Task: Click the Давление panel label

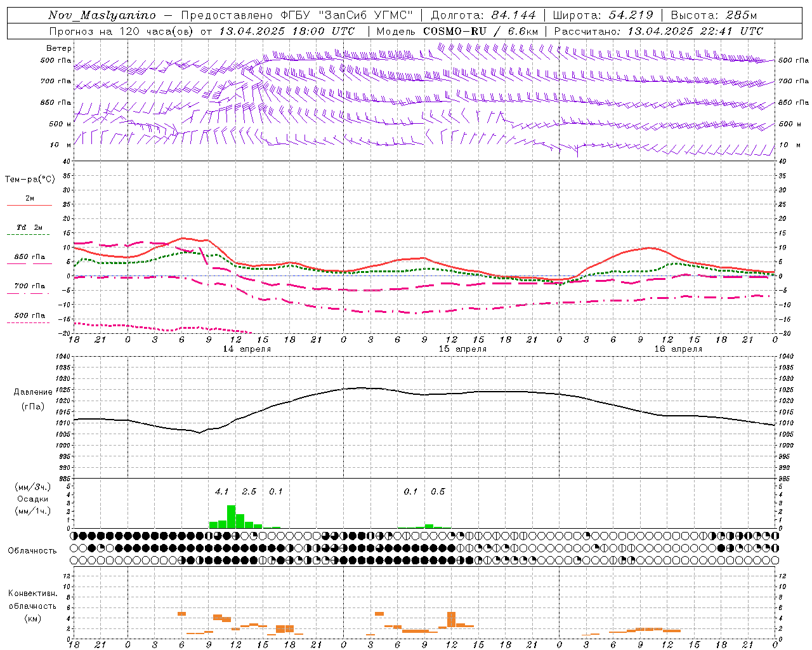Action: click(x=33, y=392)
